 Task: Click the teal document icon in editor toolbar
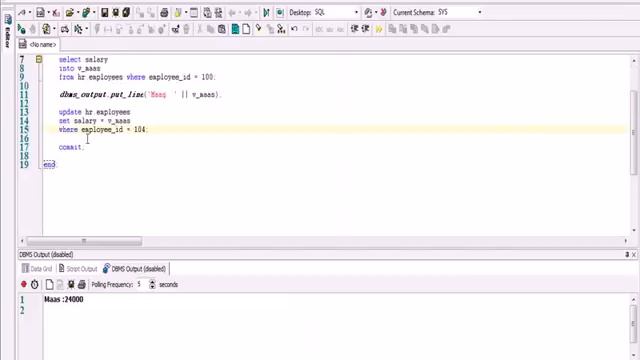click(235, 29)
